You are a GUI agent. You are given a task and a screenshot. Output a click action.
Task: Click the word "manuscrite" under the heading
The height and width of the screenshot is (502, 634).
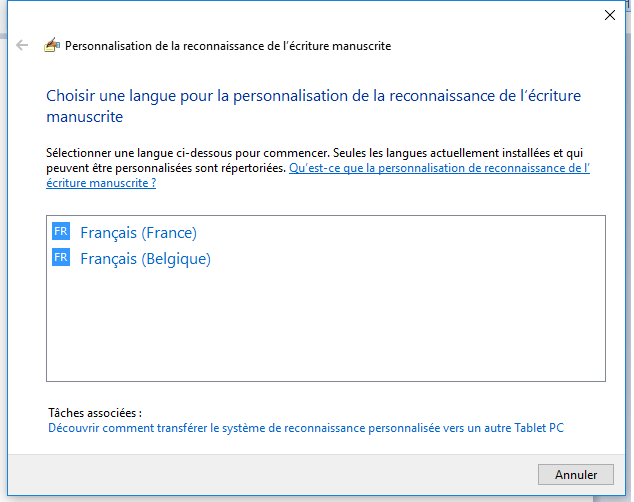pyautogui.click(x=85, y=117)
